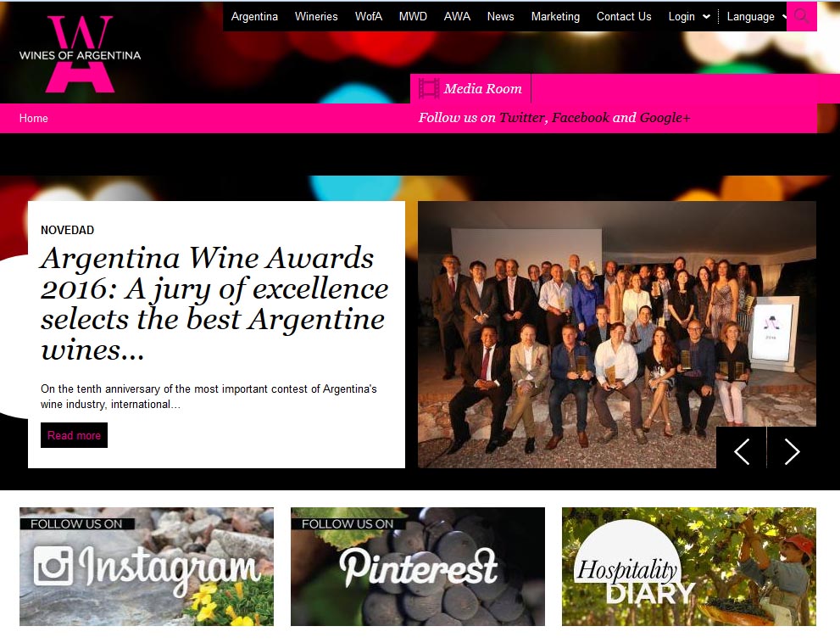Open the Wineries menu

pyautogui.click(x=316, y=17)
